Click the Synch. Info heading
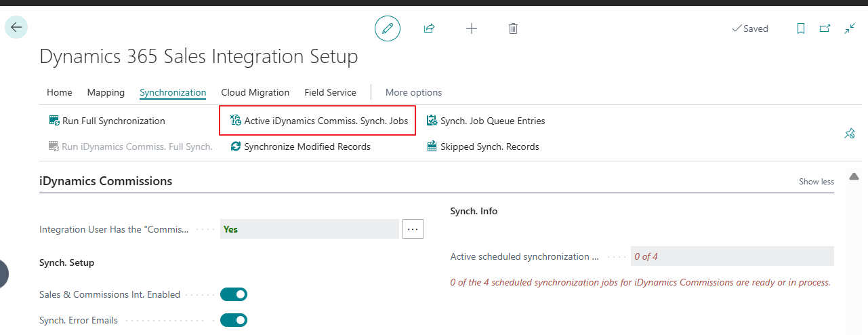Image resolution: width=868 pixels, height=335 pixels. [474, 211]
